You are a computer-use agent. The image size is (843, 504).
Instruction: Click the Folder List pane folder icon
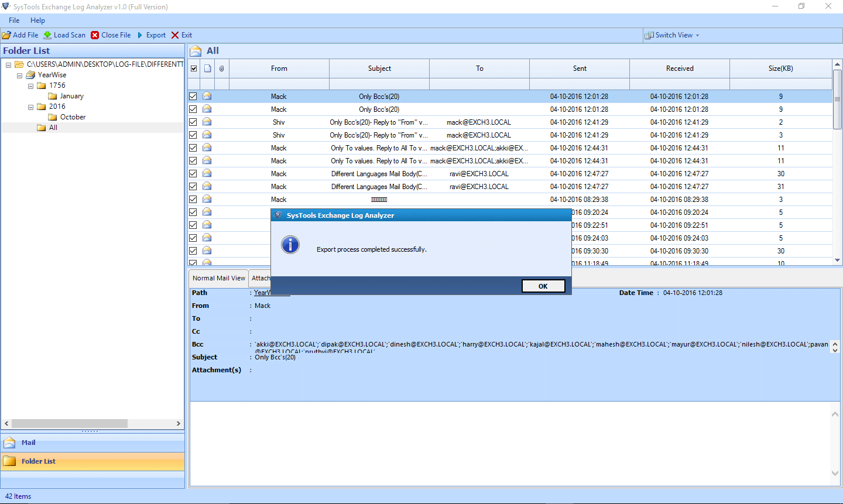9,461
